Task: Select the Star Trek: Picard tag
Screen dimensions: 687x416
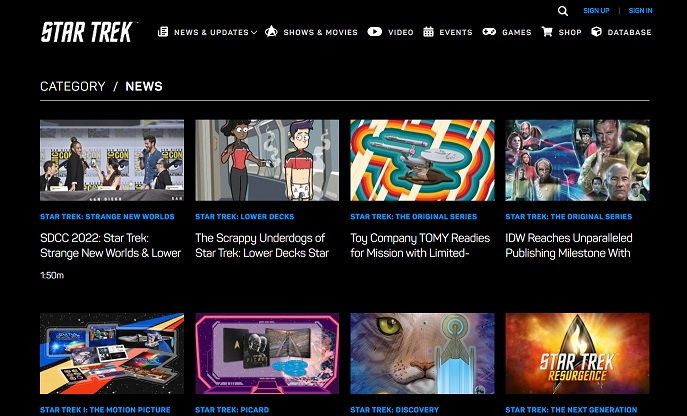Action: [x=232, y=410]
